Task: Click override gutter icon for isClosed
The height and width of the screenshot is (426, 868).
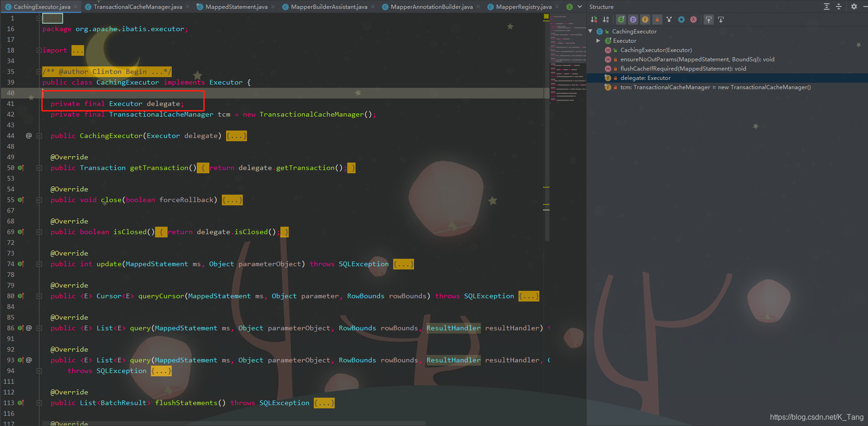Action: [x=21, y=232]
